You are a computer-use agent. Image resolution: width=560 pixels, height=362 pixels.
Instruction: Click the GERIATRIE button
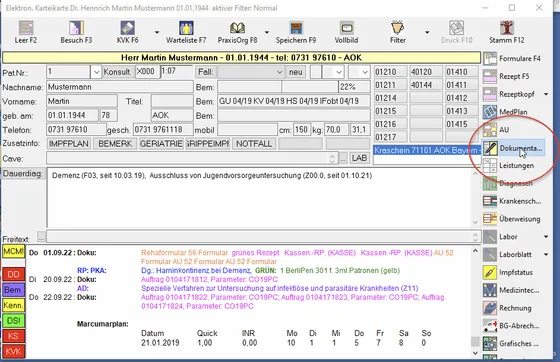(161, 144)
